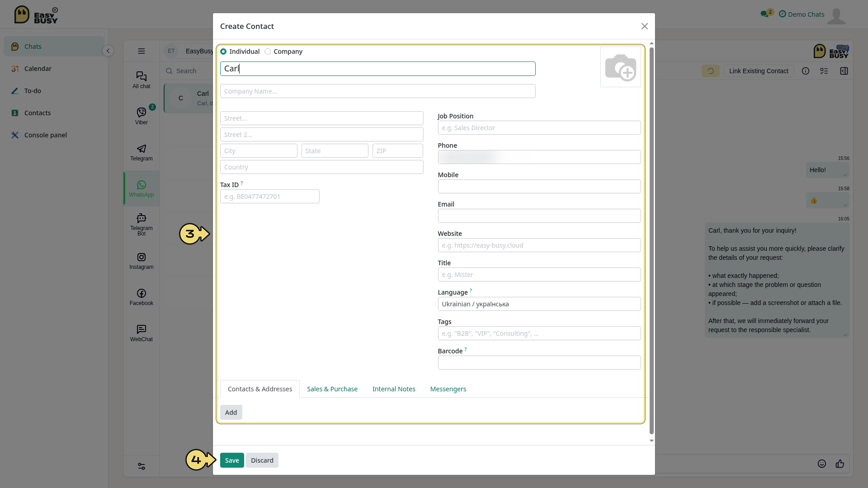Open the Telegram Bot channel
Viewport: 868px width, 488px height.
click(x=142, y=225)
